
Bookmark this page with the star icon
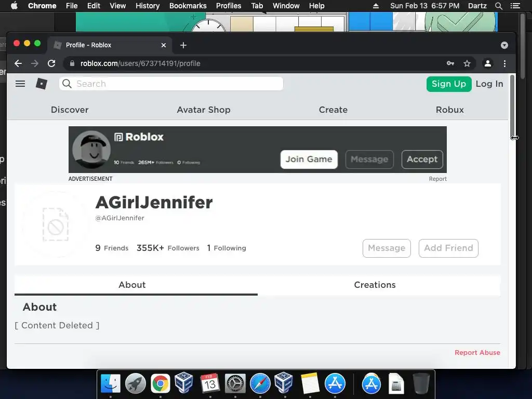(467, 63)
